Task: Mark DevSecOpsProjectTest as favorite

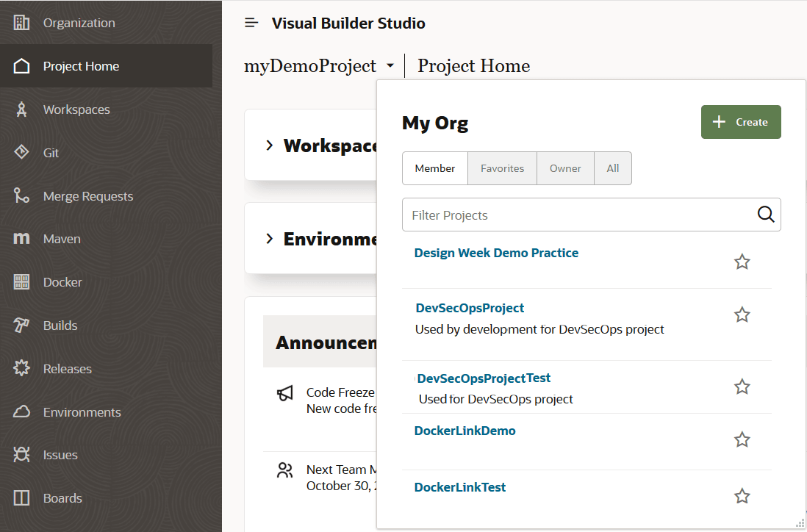Action: [x=742, y=387]
